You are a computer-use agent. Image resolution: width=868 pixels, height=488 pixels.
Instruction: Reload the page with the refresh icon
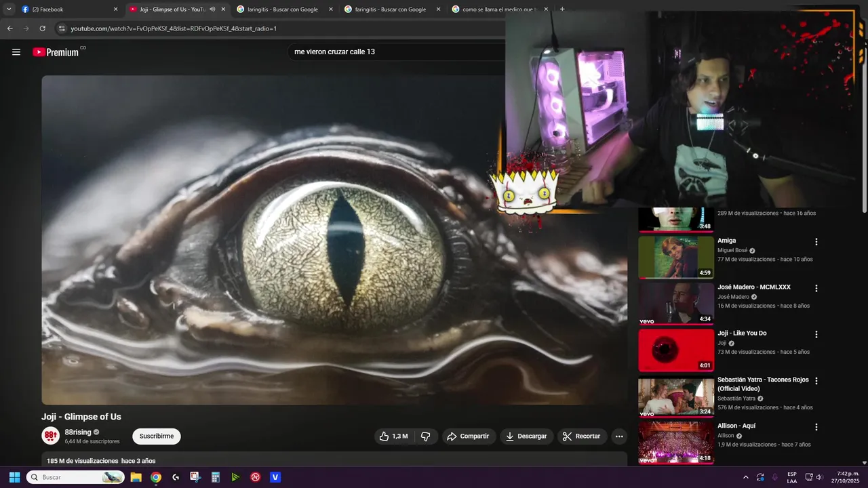[43, 28]
